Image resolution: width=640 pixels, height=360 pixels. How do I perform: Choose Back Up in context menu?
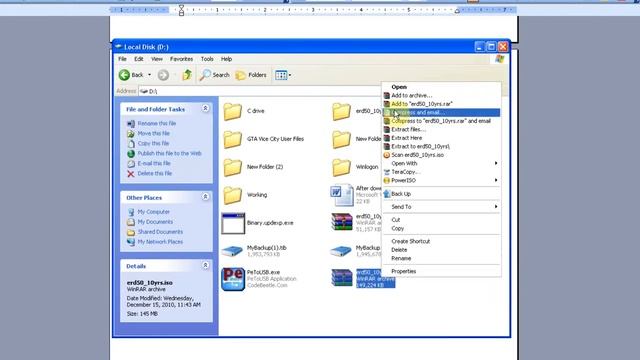click(441, 194)
